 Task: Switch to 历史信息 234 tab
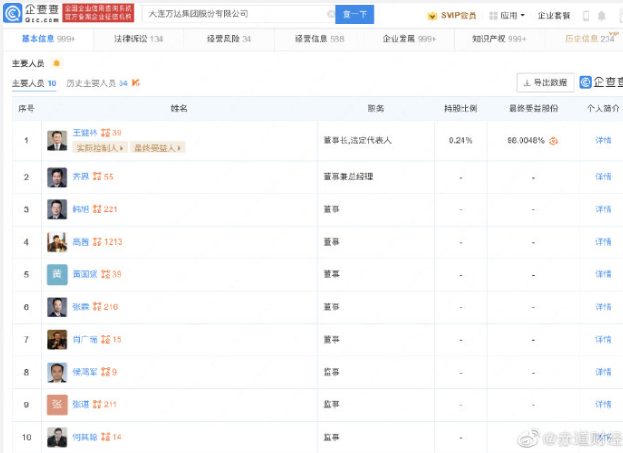[x=589, y=39]
